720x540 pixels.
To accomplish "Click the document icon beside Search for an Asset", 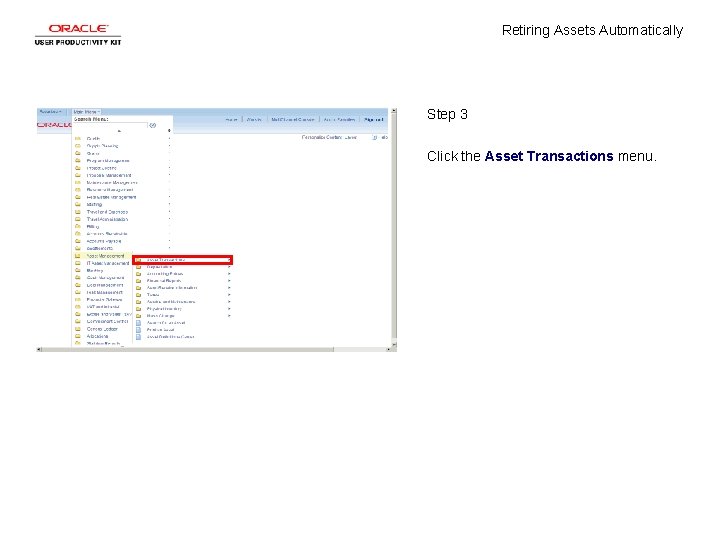I will [138, 323].
